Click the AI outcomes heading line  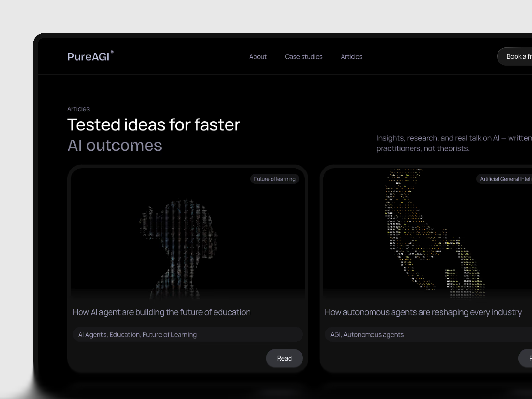pyautogui.click(x=115, y=145)
